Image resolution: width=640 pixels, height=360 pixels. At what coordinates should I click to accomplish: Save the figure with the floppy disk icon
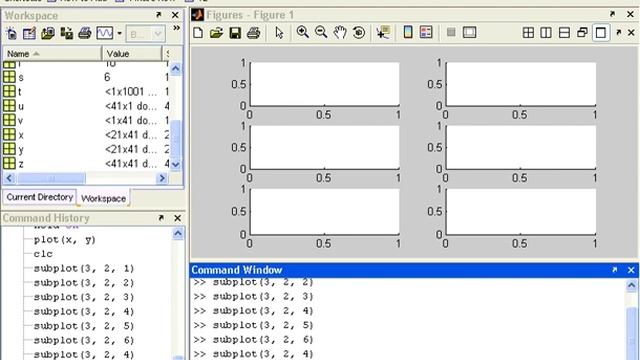click(235, 33)
